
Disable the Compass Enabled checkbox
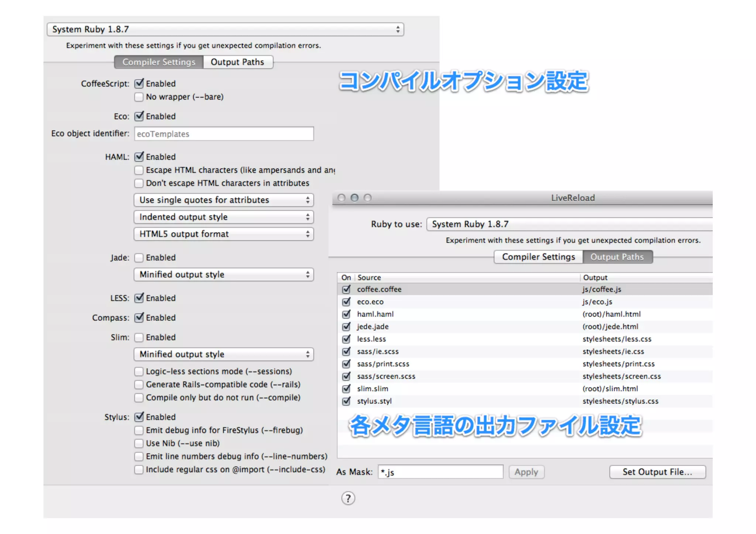tap(139, 318)
